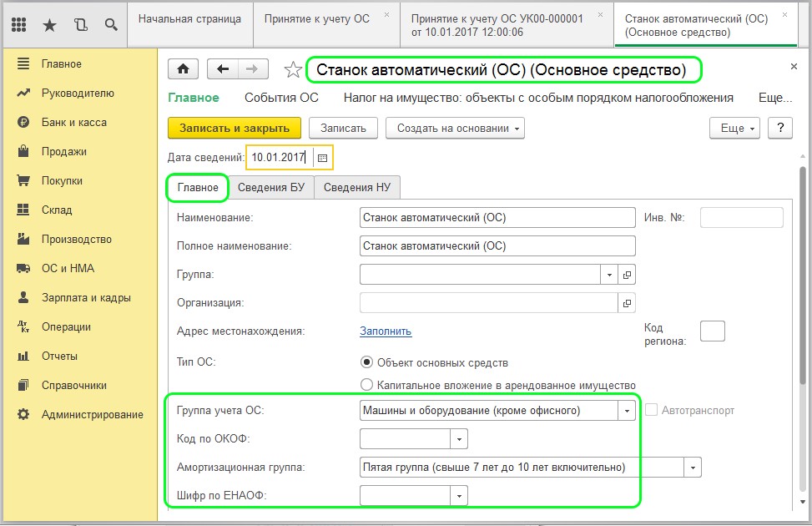Open Руководителю section in sidebar

pyautogui.click(x=78, y=94)
